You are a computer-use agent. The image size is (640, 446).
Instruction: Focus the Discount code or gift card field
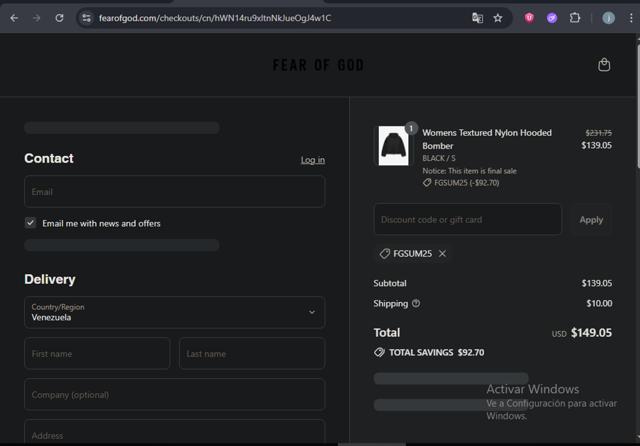[468, 220]
